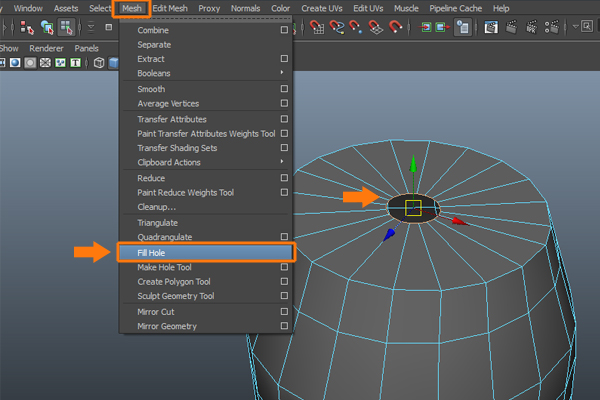
Task: Click the Construction History icon
Action: [x=464, y=27]
